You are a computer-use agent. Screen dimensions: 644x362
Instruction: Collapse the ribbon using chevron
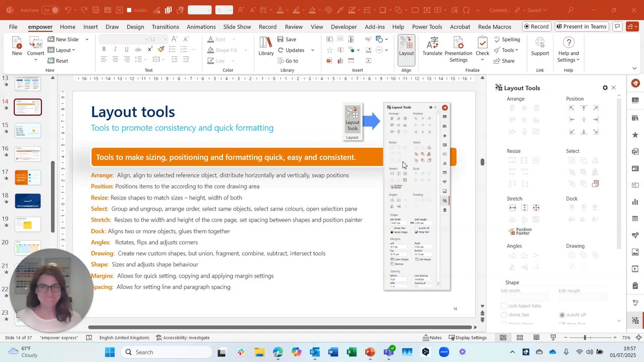(634, 68)
